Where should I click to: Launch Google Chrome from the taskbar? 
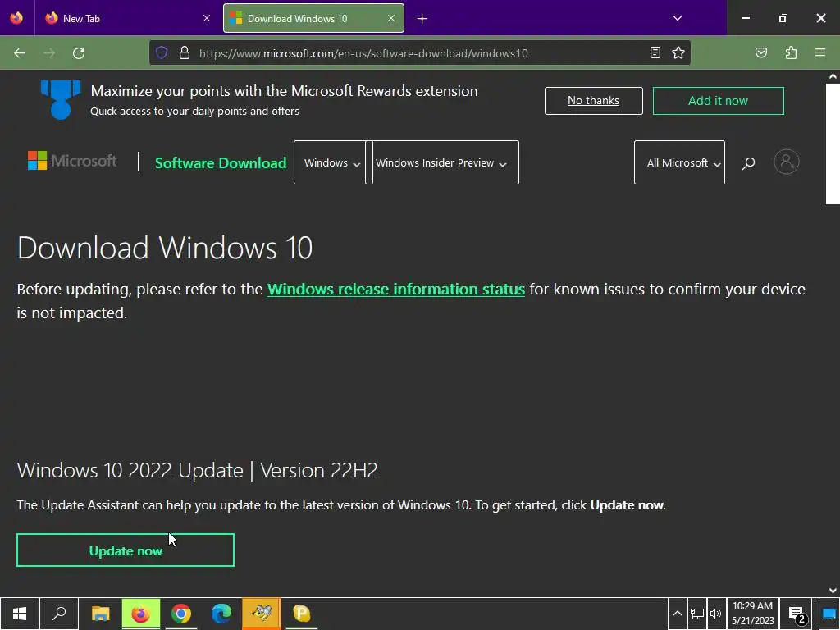[181, 614]
